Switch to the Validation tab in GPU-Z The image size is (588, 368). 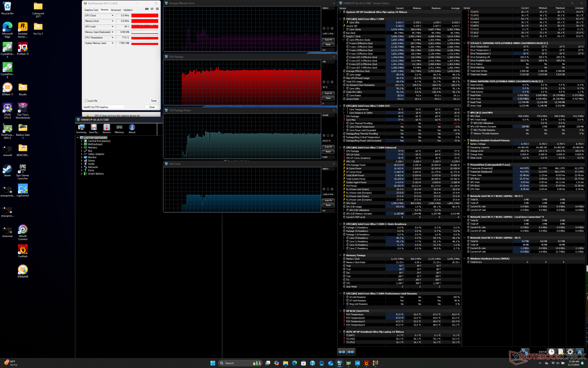[128, 10]
